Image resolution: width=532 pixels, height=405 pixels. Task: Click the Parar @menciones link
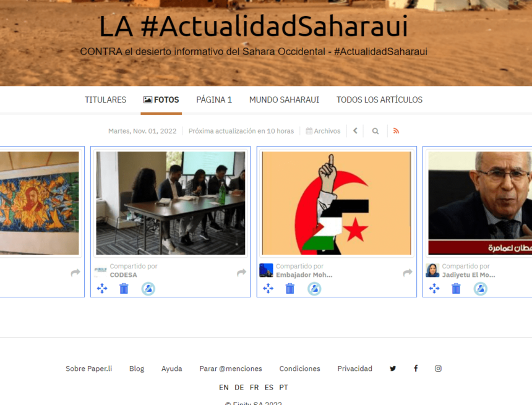pos(231,368)
